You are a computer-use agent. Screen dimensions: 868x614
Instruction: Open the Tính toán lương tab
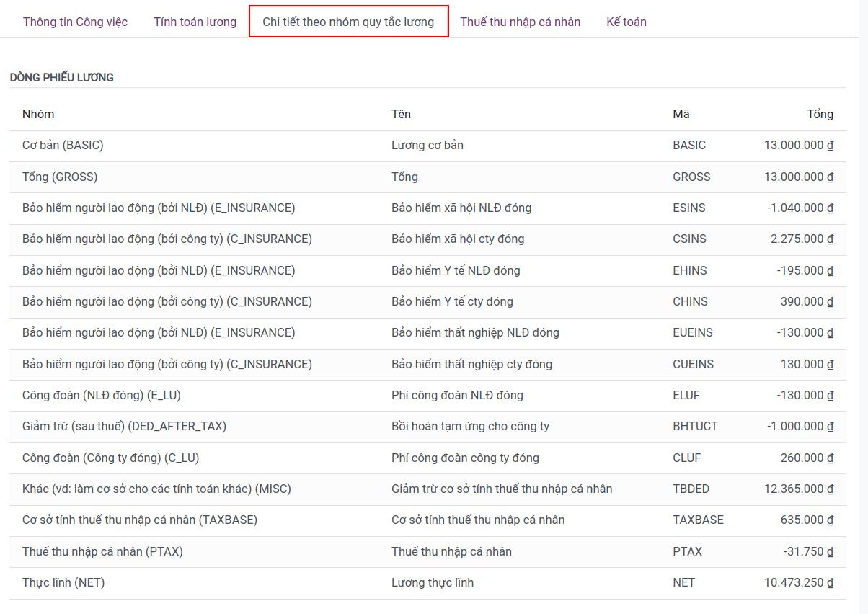[194, 22]
